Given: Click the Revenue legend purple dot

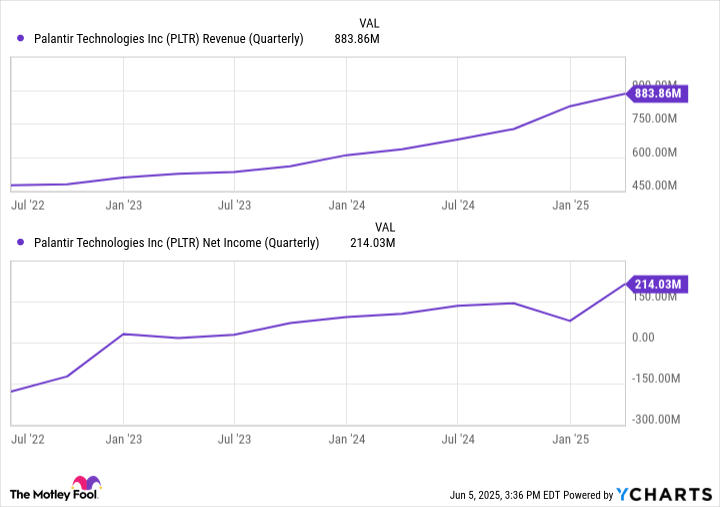Looking at the screenshot, I should click(x=20, y=38).
